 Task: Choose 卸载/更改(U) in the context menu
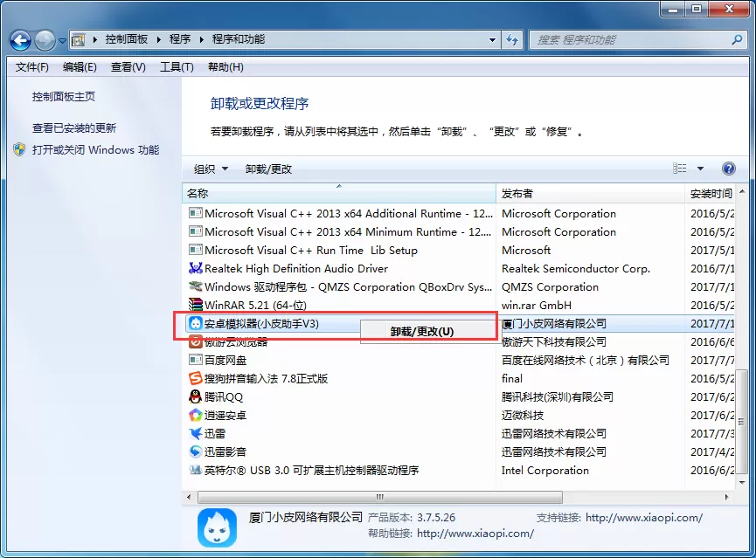tap(422, 332)
